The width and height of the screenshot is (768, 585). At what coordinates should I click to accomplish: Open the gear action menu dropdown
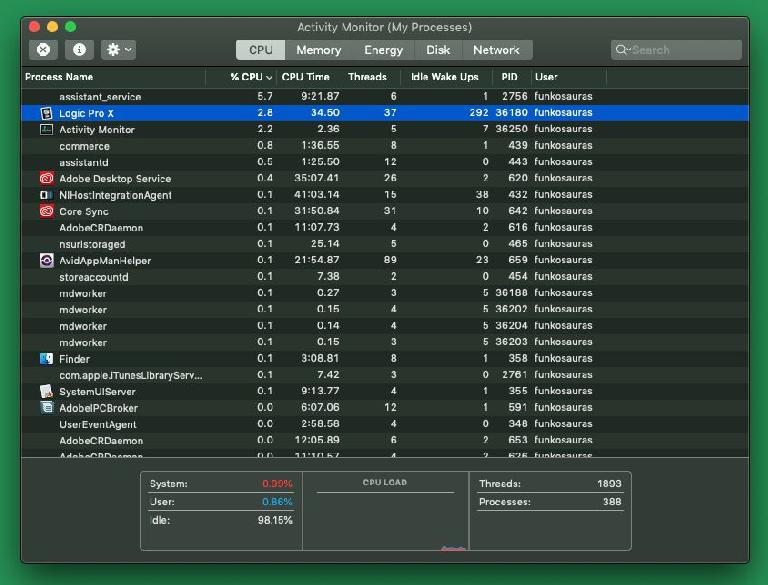point(119,49)
